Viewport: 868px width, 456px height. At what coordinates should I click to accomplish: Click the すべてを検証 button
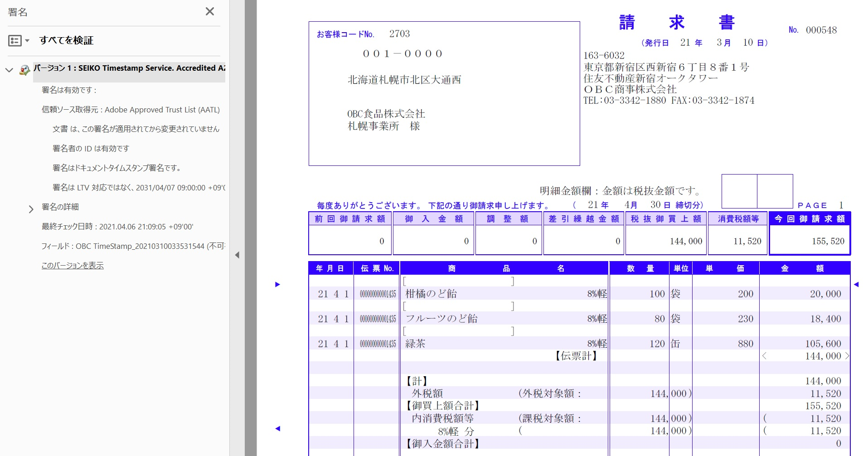pyautogui.click(x=66, y=40)
